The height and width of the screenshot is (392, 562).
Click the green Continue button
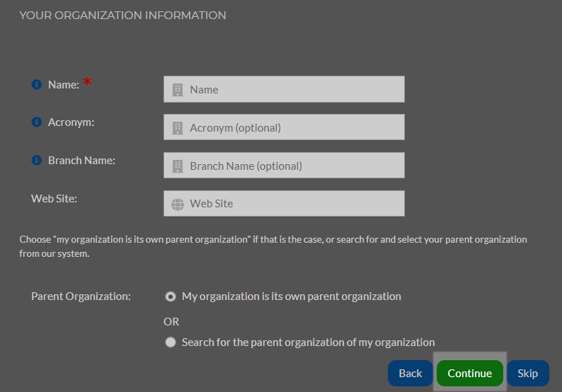(469, 374)
